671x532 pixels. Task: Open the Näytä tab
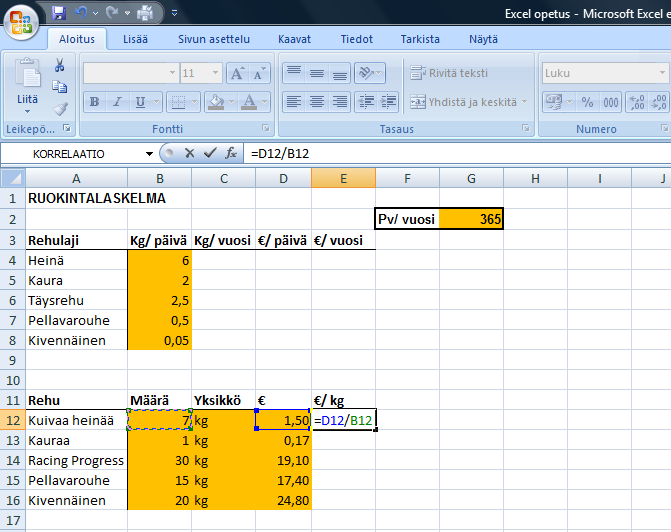point(483,39)
